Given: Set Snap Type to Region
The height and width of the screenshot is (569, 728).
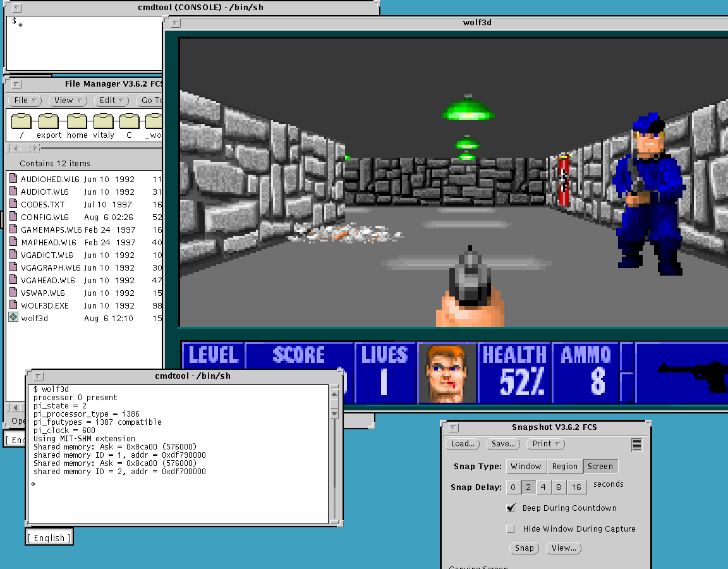Looking at the screenshot, I should (x=564, y=467).
